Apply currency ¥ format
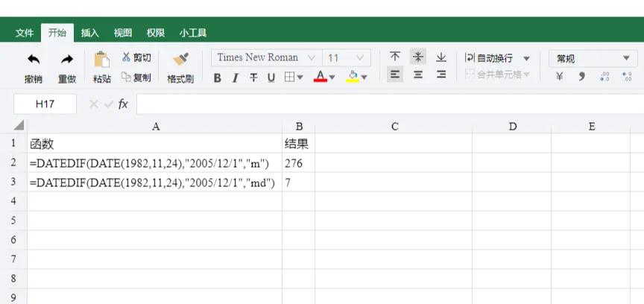 point(559,77)
